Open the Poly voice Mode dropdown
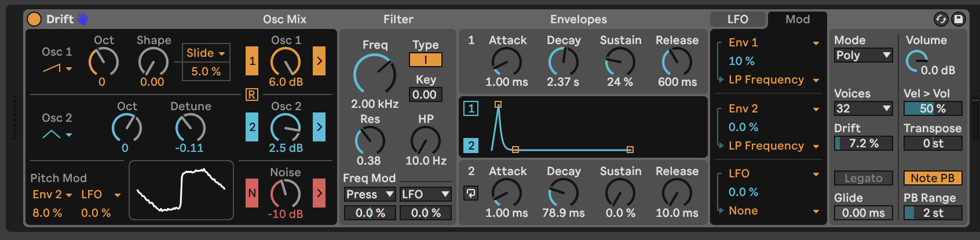This screenshot has width=980, height=240. [x=864, y=55]
